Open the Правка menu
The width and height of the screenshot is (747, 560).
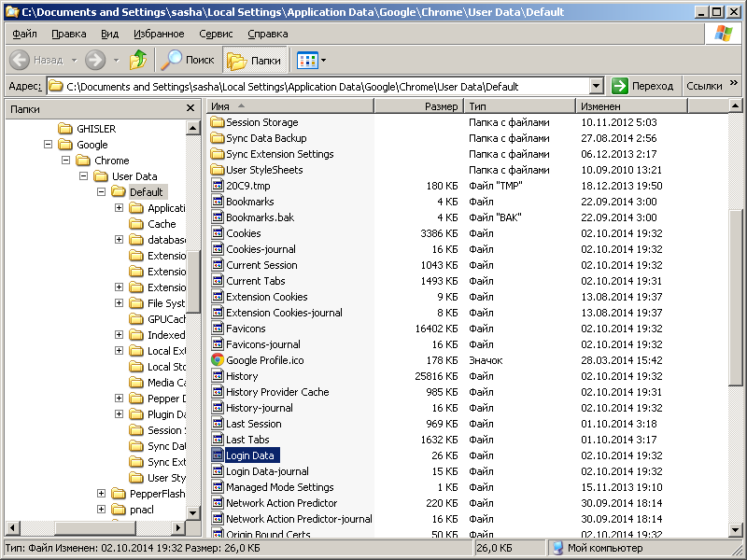[x=69, y=34]
